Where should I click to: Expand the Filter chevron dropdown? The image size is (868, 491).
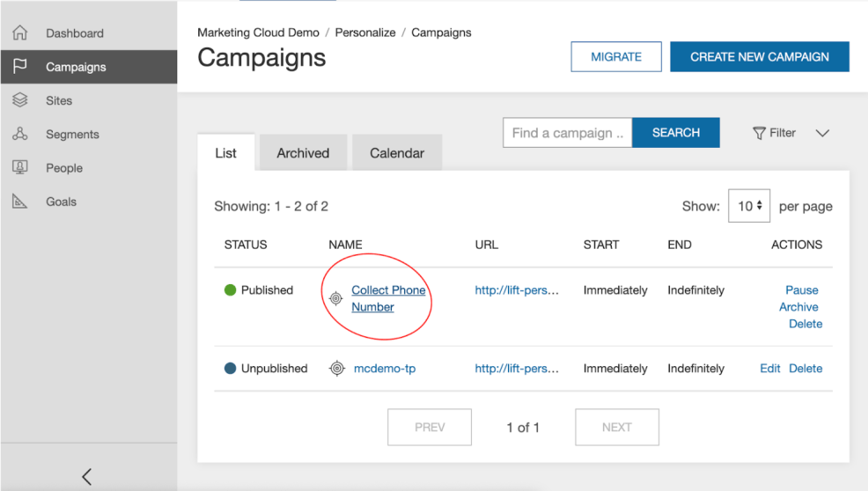tap(822, 133)
